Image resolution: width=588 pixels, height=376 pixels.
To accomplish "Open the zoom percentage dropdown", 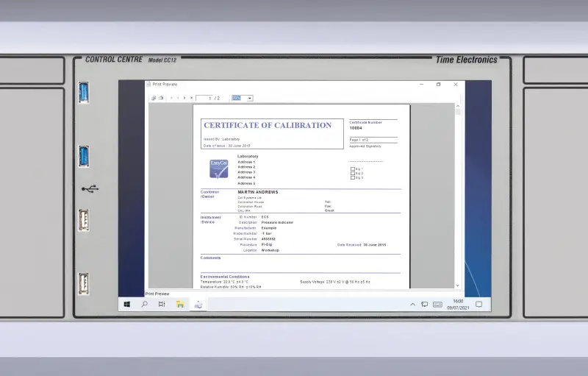I will (250, 99).
